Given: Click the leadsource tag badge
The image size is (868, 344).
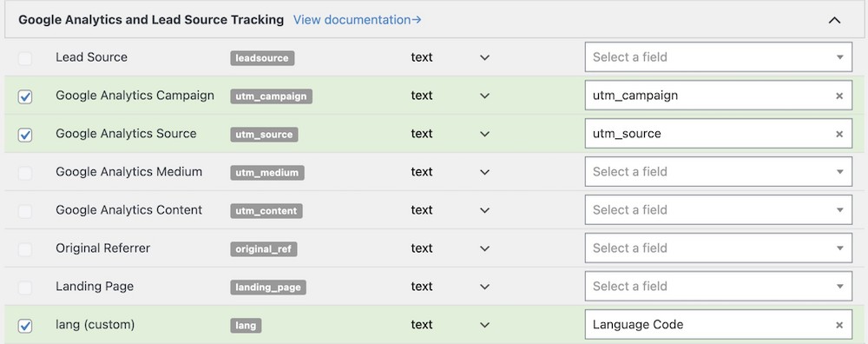Looking at the screenshot, I should [x=262, y=58].
